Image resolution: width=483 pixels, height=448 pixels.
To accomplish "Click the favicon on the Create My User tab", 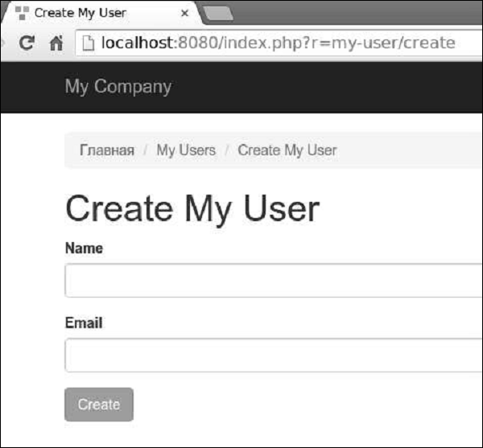I will click(x=22, y=13).
